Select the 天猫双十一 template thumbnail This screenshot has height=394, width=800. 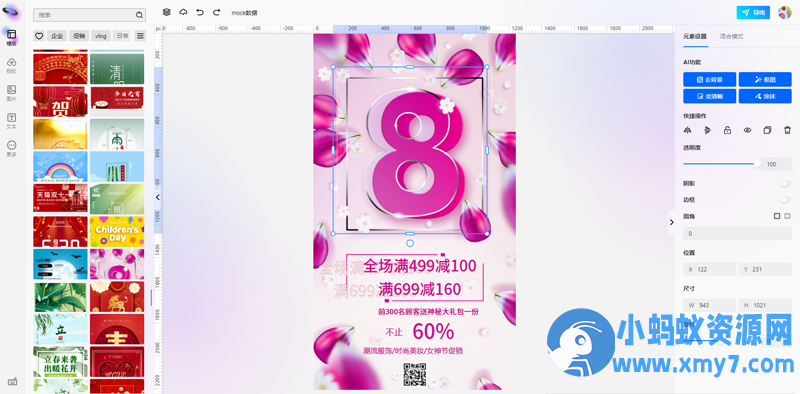[60, 199]
